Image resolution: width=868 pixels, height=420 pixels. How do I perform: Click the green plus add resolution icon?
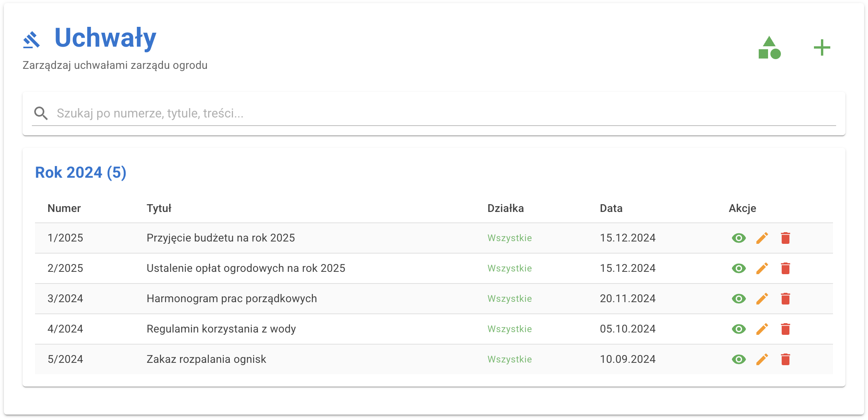[x=822, y=48]
